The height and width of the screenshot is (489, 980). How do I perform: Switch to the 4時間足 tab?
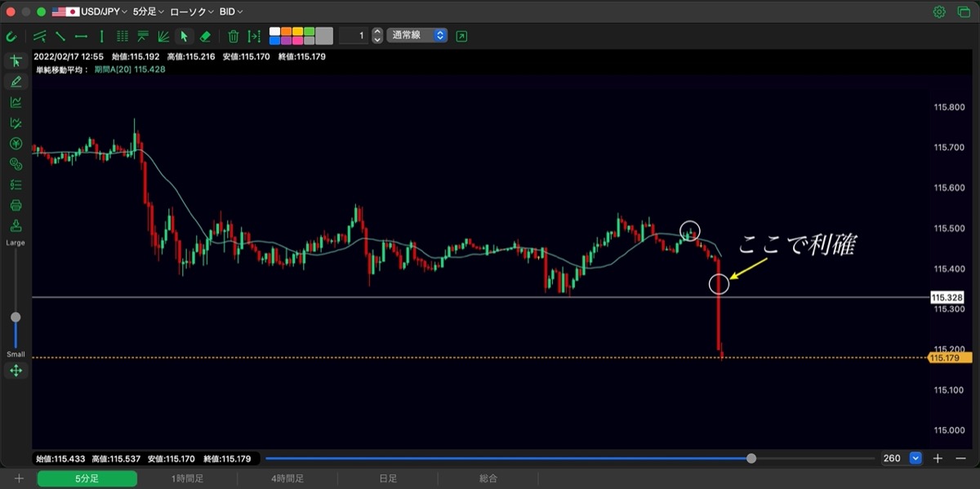tap(287, 479)
